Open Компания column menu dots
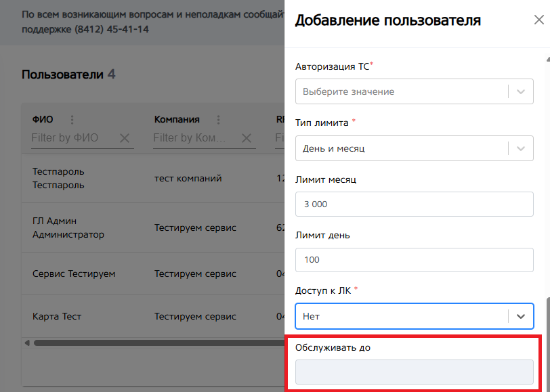Screen dimensions: 550x392 pyautogui.click(x=218, y=120)
